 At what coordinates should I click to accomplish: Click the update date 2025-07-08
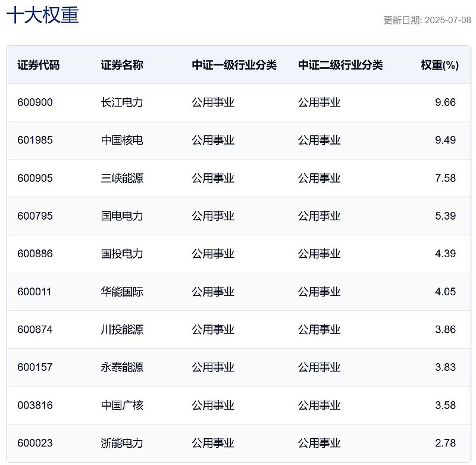pos(448,20)
